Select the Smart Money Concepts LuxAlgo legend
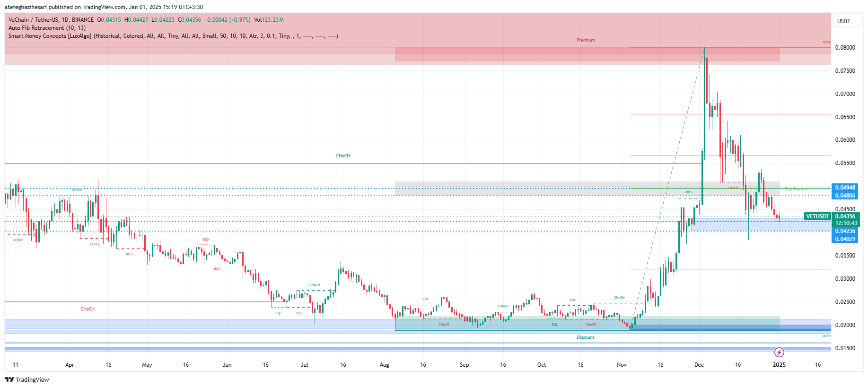Image resolution: width=868 pixels, height=388 pixels. pyautogui.click(x=173, y=36)
